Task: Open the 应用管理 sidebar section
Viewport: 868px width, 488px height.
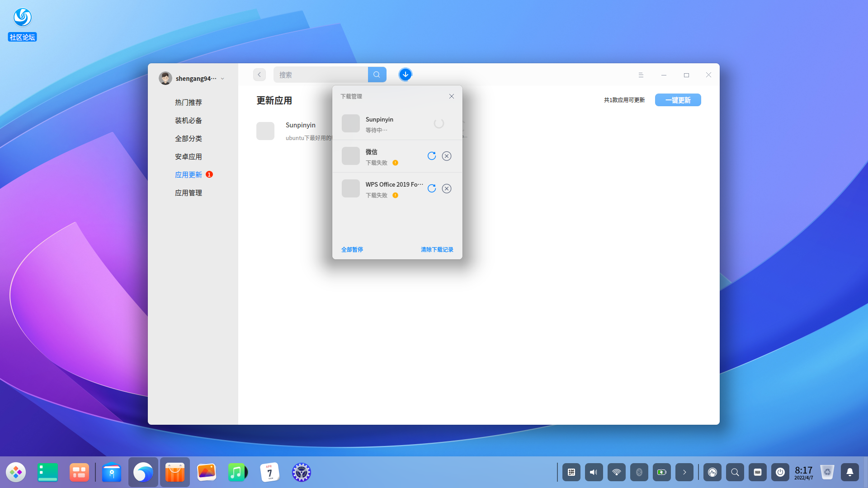Action: coord(188,192)
